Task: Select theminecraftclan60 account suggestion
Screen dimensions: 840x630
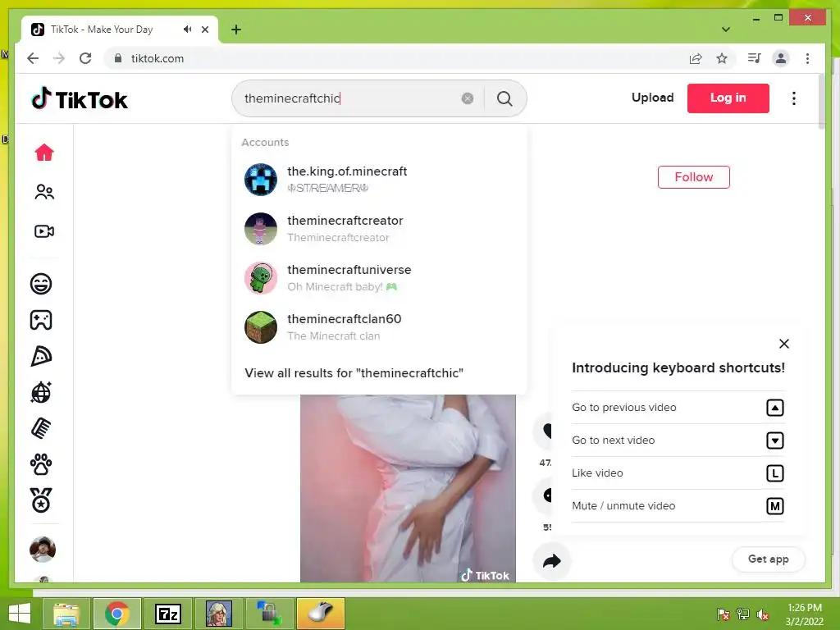Action: pyautogui.click(x=379, y=327)
